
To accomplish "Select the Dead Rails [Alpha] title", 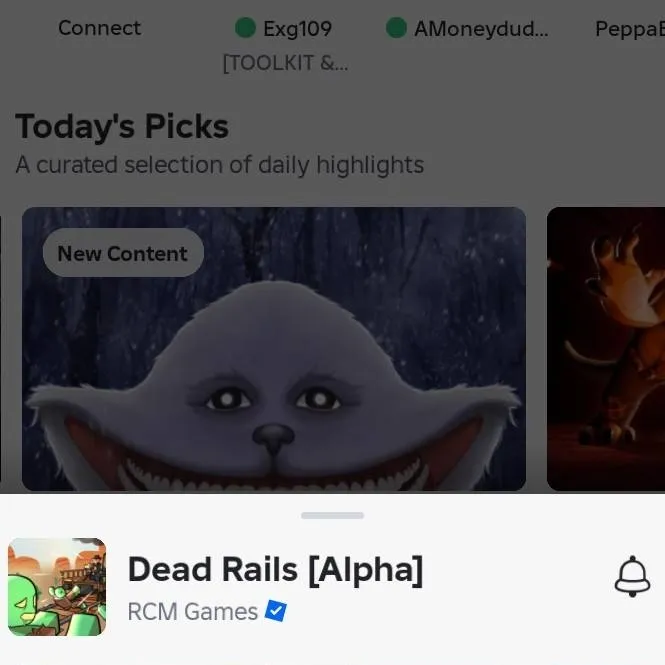I will [275, 570].
